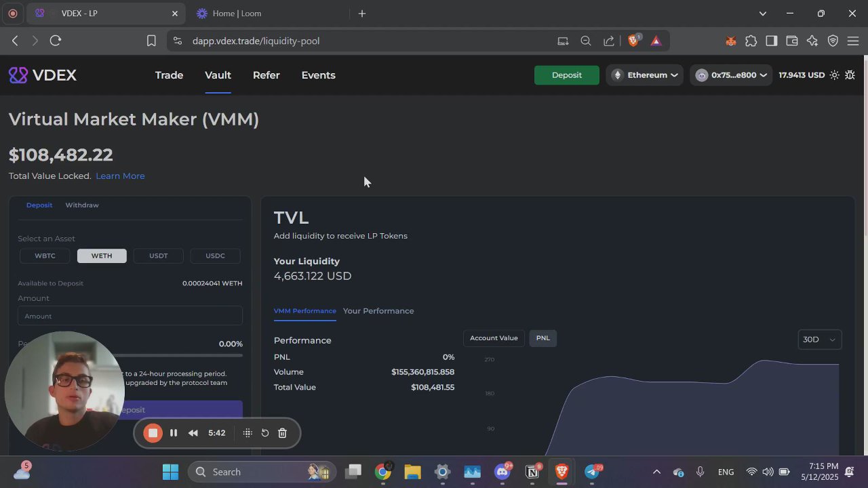Open the 0x75...e800 wallet dropdown
Image resolution: width=868 pixels, height=488 pixels.
(731, 75)
